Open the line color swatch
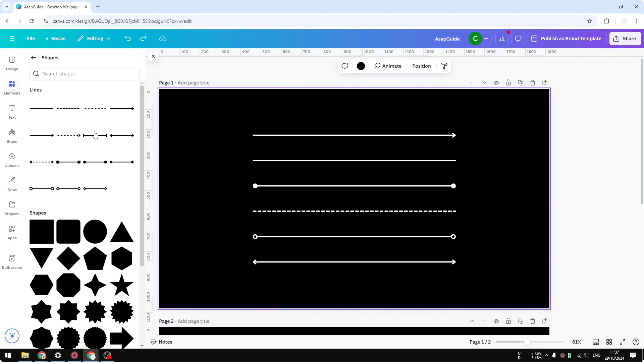Viewport: 644px width, 362px height. pos(361,66)
